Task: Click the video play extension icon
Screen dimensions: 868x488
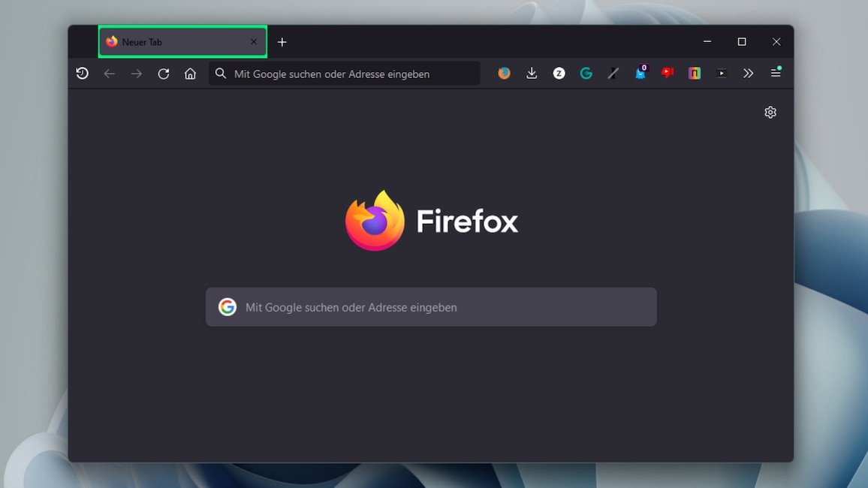Action: (x=722, y=73)
